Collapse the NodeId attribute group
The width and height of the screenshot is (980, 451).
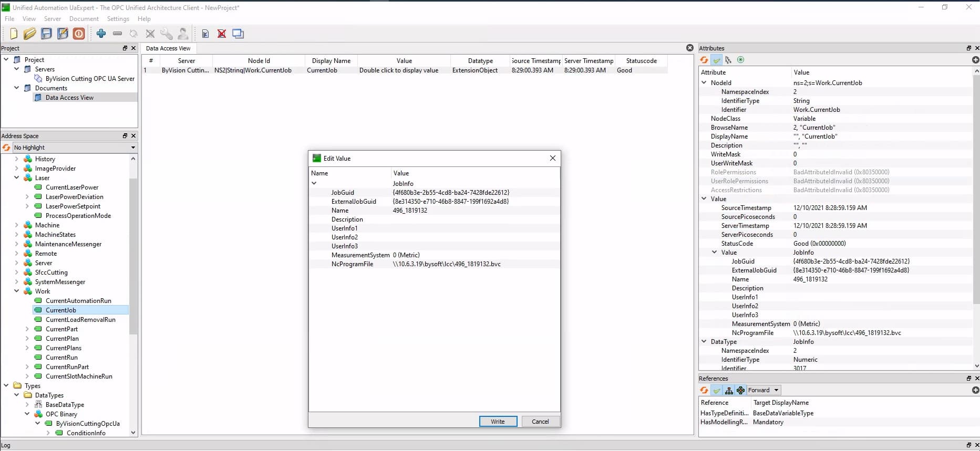[704, 82]
